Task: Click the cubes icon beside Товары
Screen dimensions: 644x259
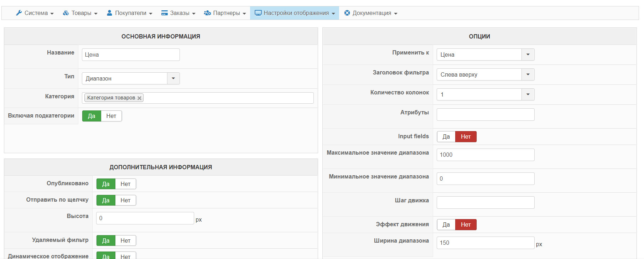Action: tap(66, 13)
